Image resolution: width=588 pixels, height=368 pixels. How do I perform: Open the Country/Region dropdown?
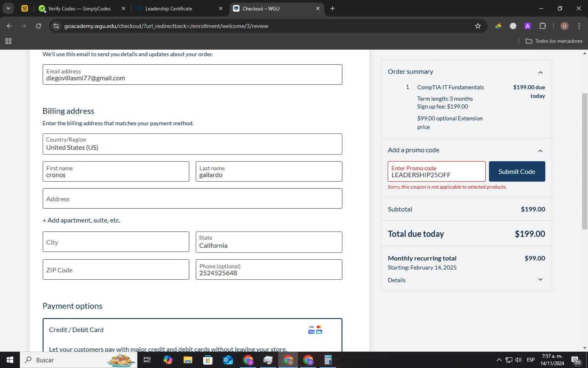click(x=192, y=144)
